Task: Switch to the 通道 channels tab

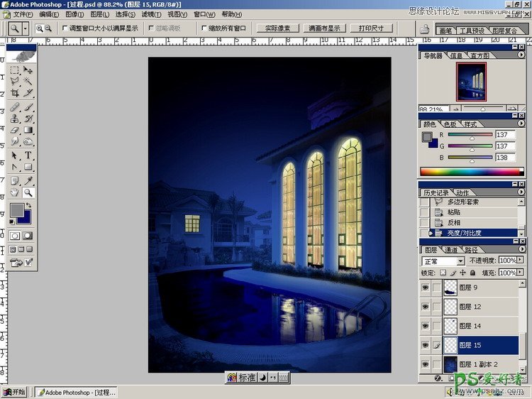Action: tap(450, 250)
